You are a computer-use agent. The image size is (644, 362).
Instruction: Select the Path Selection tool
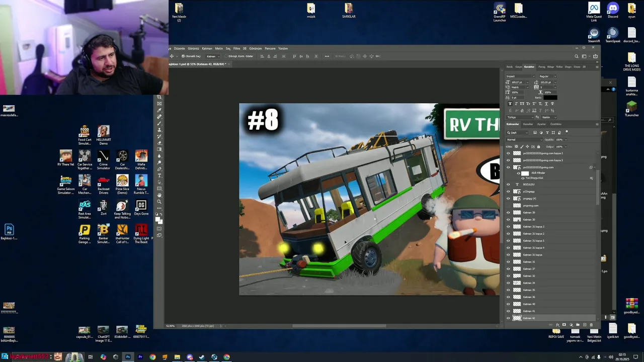pyautogui.click(x=159, y=182)
